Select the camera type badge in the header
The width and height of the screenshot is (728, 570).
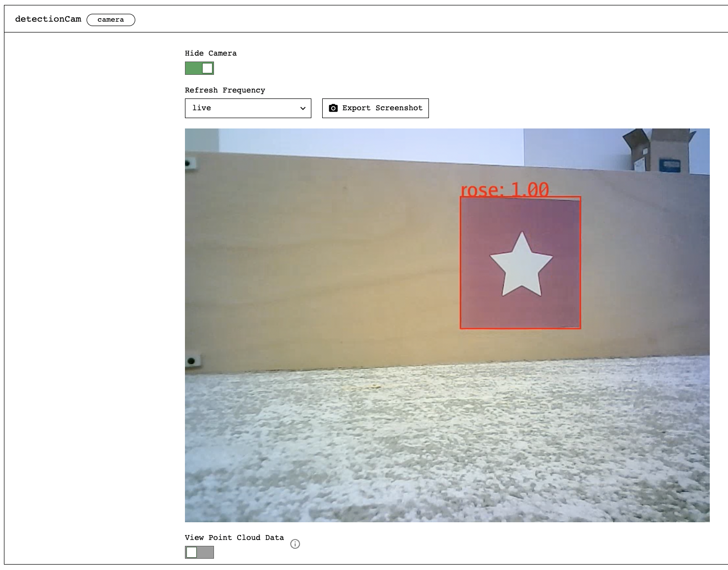pos(111,20)
